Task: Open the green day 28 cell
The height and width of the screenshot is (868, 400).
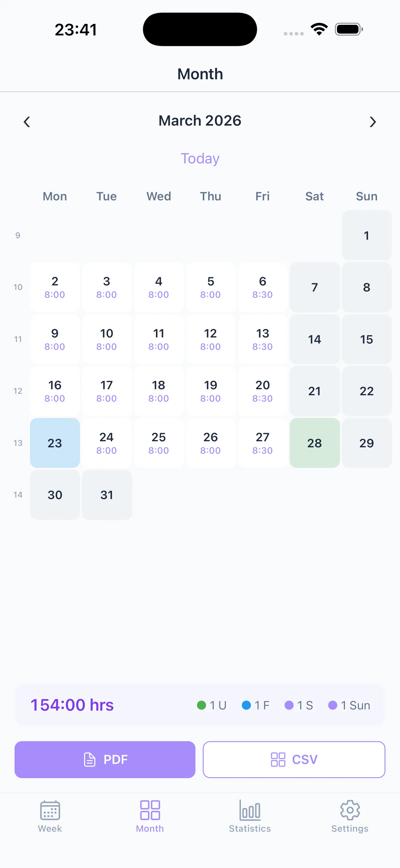Action: pyautogui.click(x=314, y=443)
